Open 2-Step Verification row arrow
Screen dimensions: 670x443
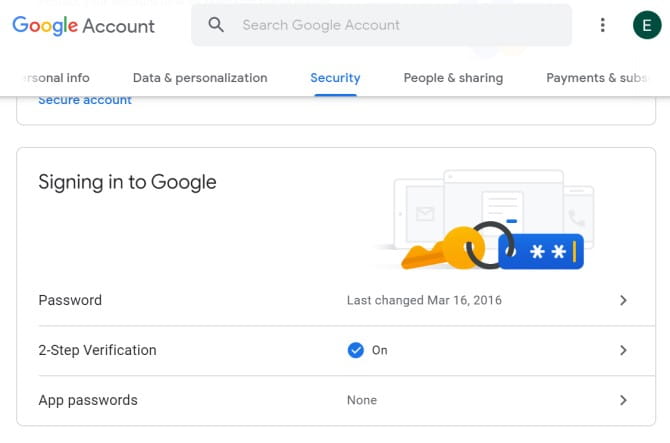point(623,350)
